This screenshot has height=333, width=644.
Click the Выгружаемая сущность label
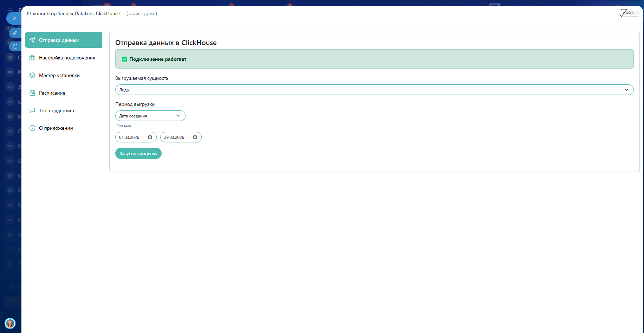(142, 78)
